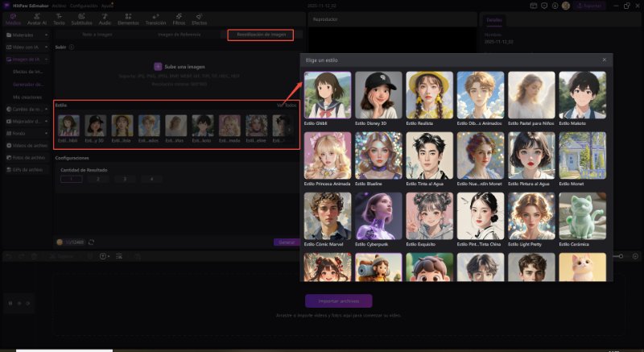Open Fotos de archivo in sidebar
Image resolution: width=644 pixels, height=352 pixels.
point(27,158)
